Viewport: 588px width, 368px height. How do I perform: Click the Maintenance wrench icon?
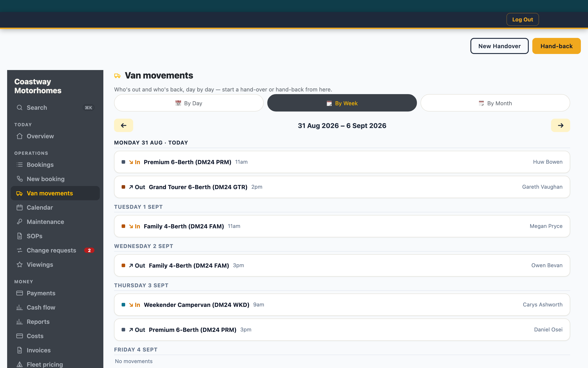[19, 222]
